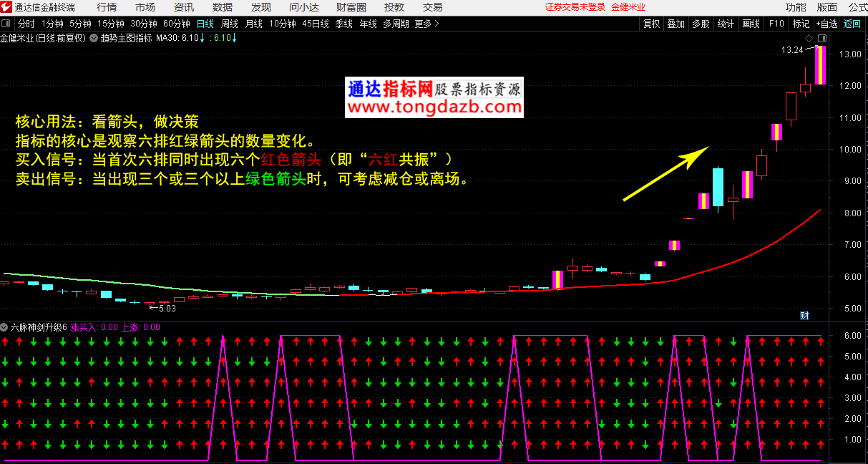
Task: Open the 问小达 menu
Action: point(304,7)
